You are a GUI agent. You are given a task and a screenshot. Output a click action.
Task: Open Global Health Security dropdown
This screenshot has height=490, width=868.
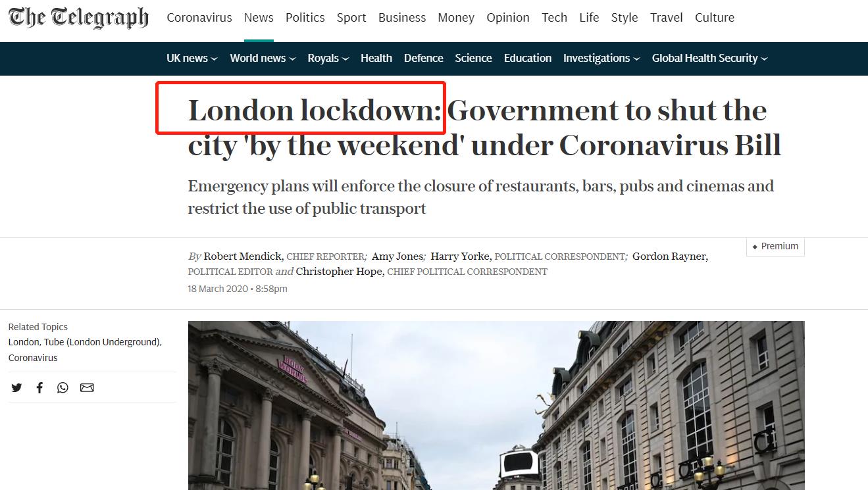[x=710, y=58]
